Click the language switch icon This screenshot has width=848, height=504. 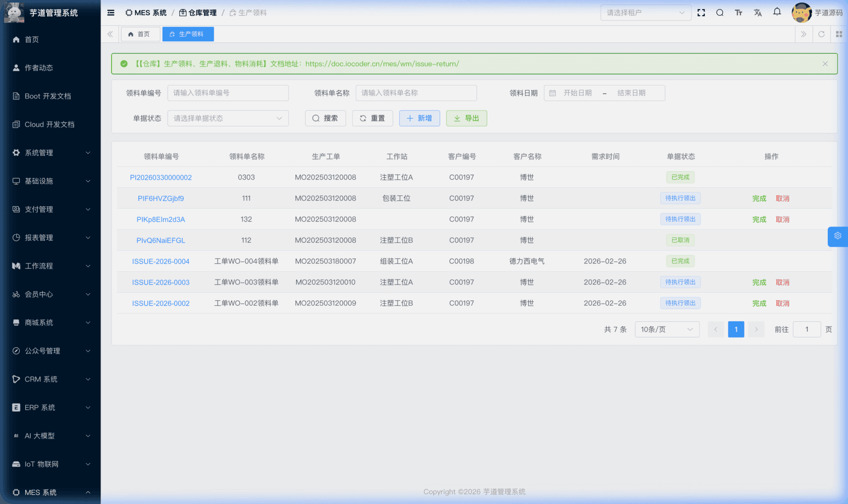pos(758,13)
